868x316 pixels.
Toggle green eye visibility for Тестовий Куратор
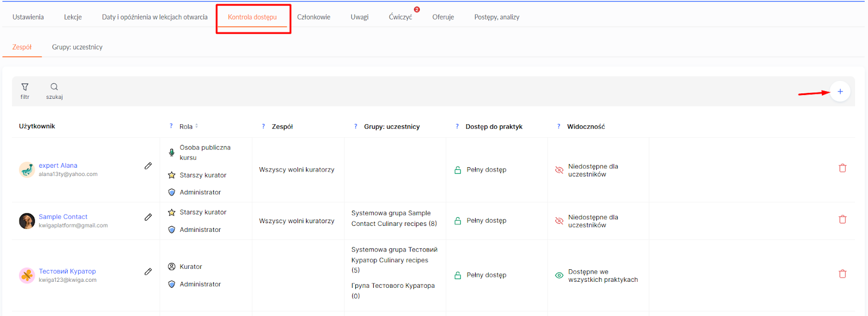click(559, 275)
